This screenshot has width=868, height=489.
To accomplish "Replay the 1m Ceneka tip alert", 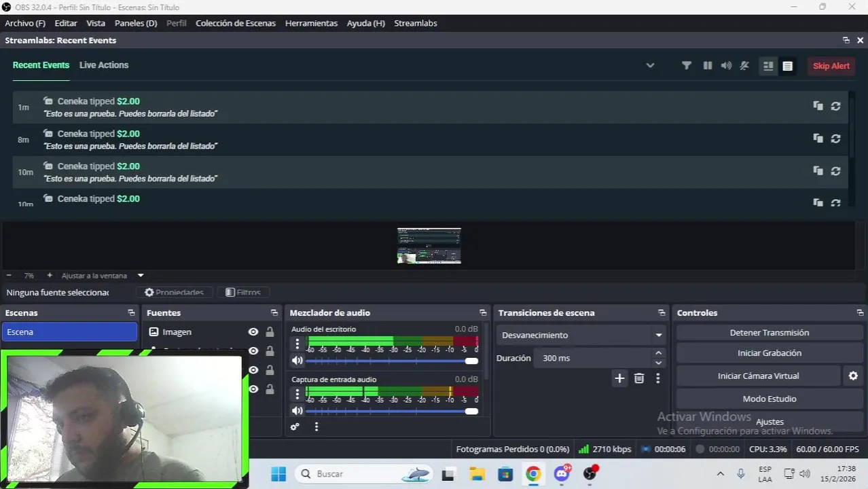I will pos(835,106).
